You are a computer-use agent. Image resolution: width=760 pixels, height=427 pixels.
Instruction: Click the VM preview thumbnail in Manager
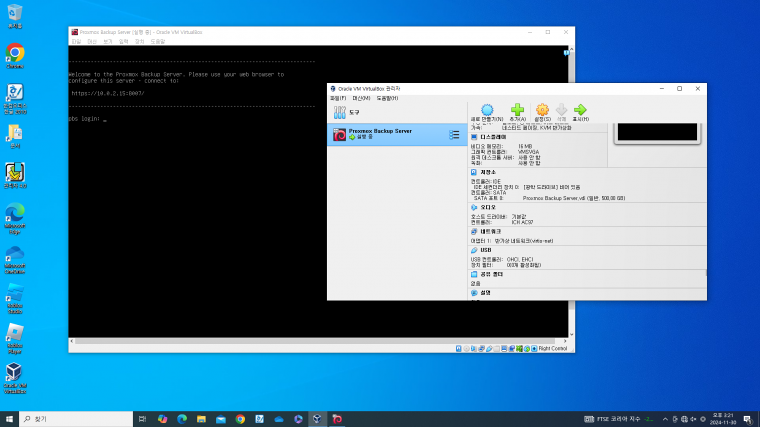click(x=657, y=132)
